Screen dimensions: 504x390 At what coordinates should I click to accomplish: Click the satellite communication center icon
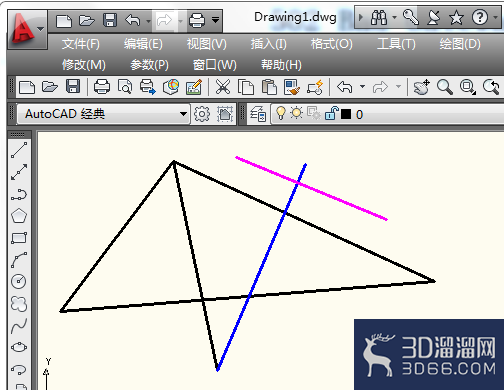(434, 17)
